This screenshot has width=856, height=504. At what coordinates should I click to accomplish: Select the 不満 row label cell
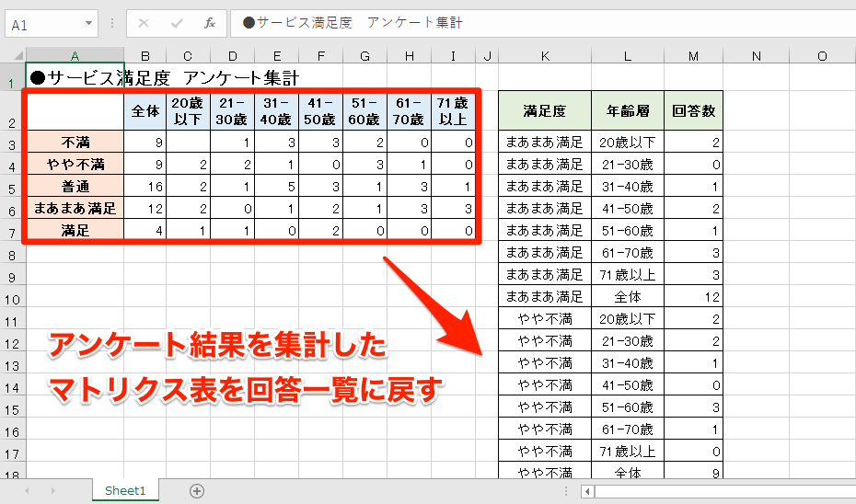pos(75,143)
